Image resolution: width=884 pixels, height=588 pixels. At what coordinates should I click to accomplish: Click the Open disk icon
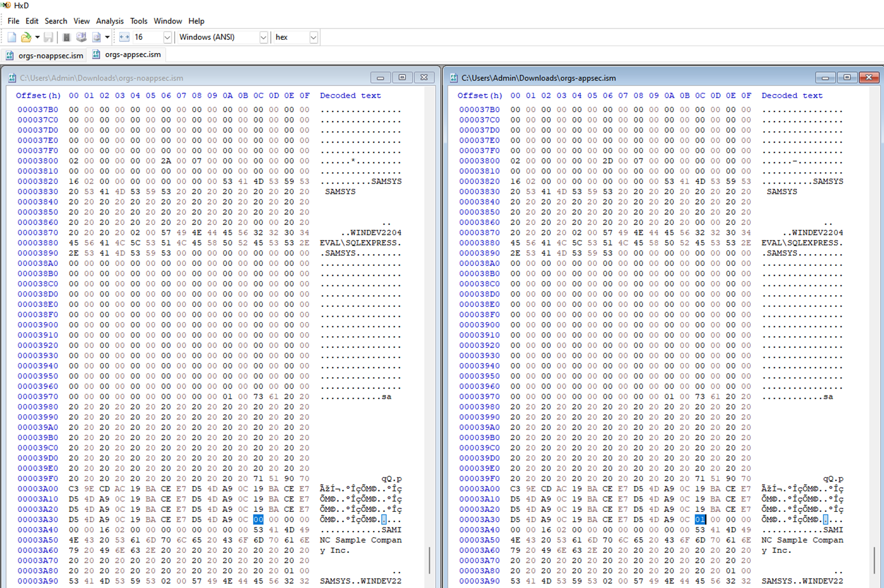(x=81, y=37)
